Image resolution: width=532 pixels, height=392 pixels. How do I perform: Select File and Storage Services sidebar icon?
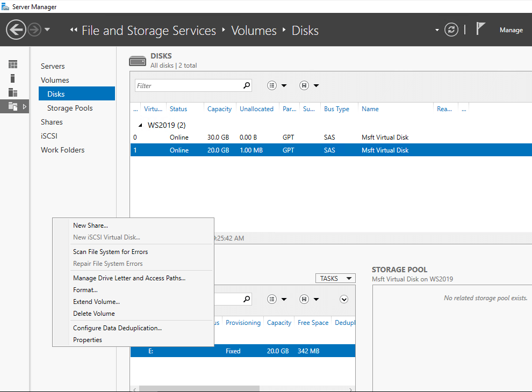pyautogui.click(x=13, y=106)
